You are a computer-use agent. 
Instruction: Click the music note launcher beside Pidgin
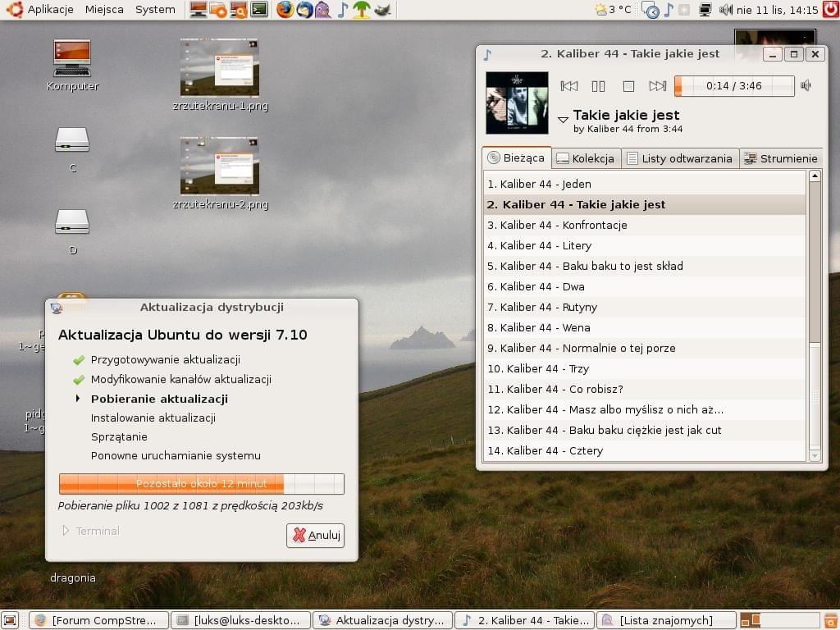(x=342, y=10)
